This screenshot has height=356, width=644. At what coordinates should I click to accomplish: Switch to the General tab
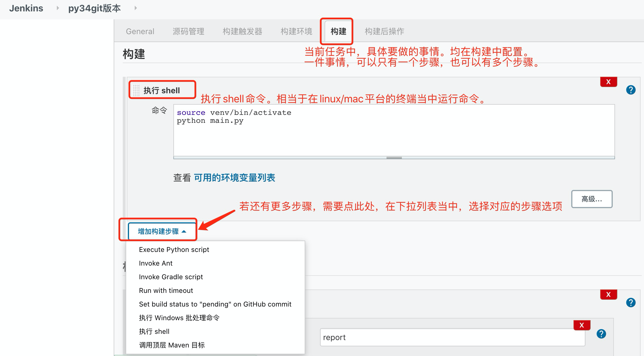(x=140, y=31)
